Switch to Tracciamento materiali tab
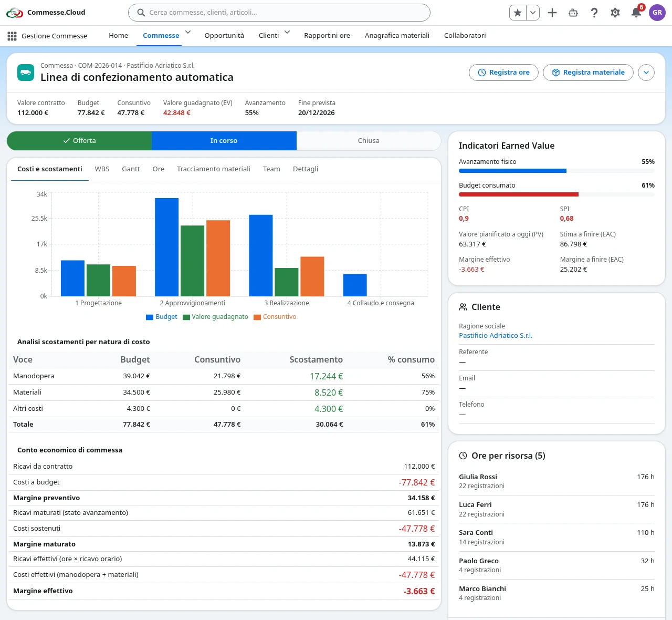Screen dimensions: 672x620 [x=214, y=169]
